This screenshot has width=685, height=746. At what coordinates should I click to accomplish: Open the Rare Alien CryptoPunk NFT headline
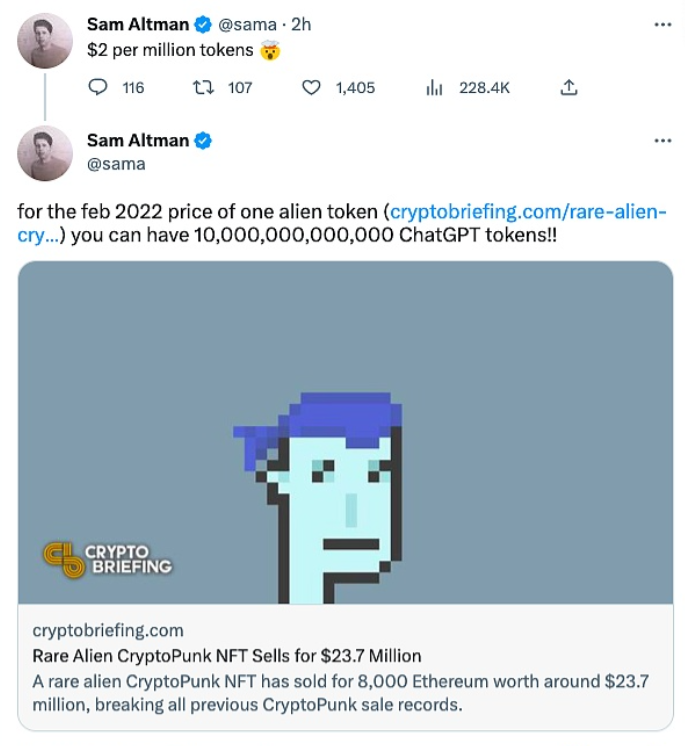coord(227,657)
